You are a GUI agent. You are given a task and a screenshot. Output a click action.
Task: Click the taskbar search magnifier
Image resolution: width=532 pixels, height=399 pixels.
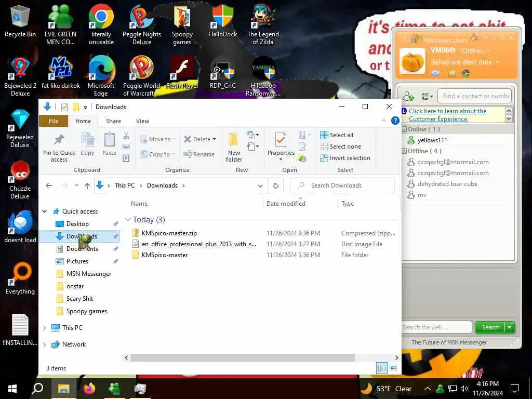(37, 389)
